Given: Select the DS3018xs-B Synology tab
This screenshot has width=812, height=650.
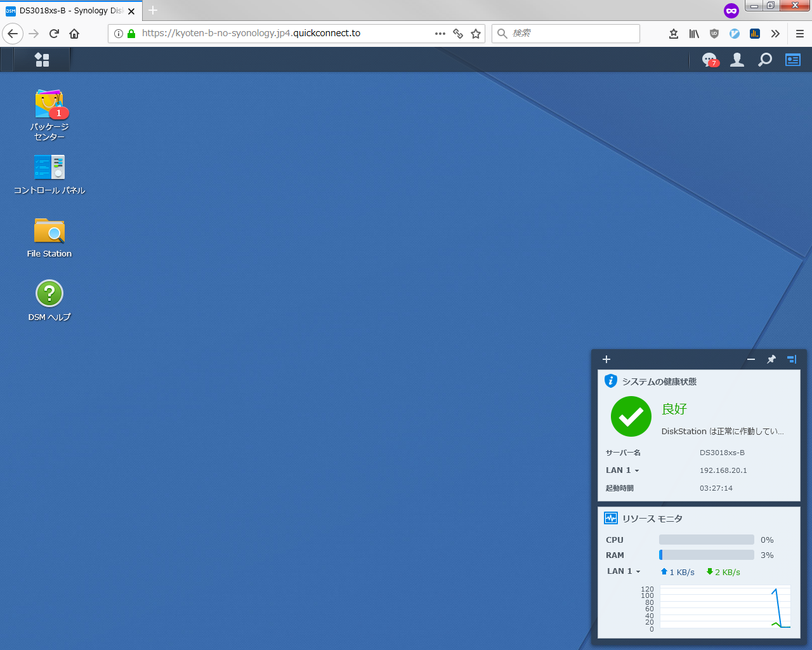Looking at the screenshot, I should click(x=71, y=11).
